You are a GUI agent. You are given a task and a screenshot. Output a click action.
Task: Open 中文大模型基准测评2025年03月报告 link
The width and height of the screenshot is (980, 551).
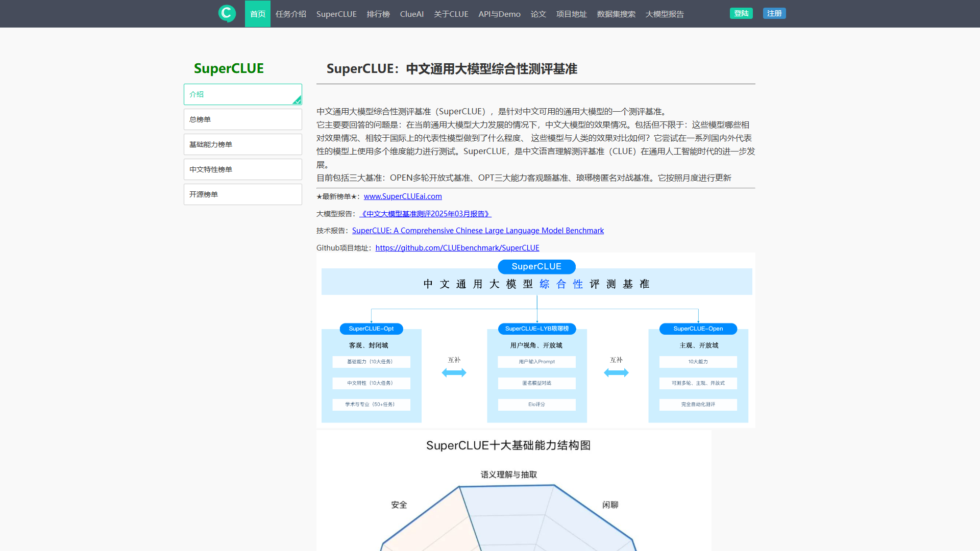(x=425, y=214)
